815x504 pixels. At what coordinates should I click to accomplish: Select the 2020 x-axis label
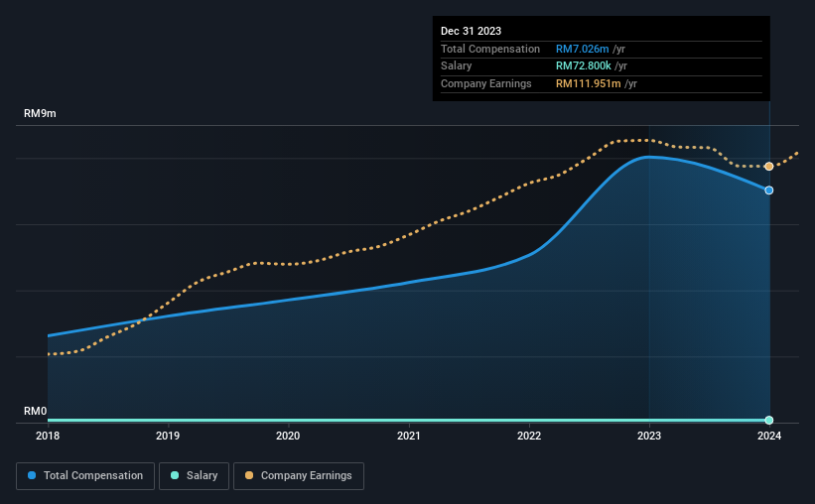(288, 436)
